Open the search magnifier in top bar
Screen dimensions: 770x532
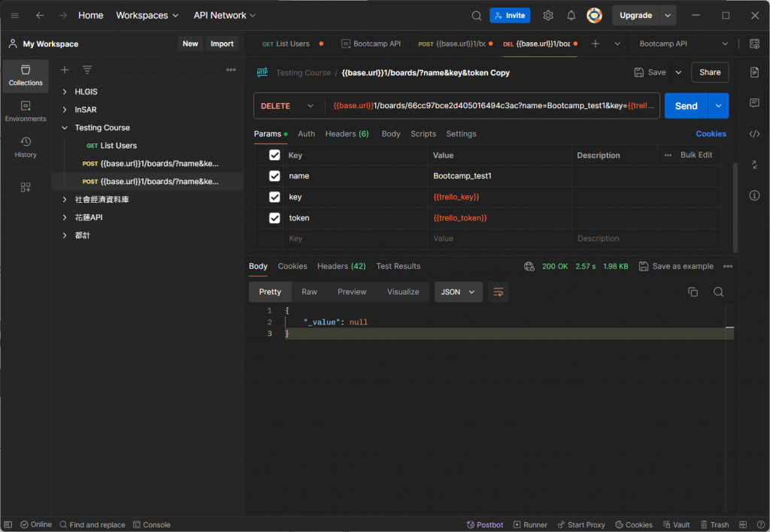click(x=476, y=16)
